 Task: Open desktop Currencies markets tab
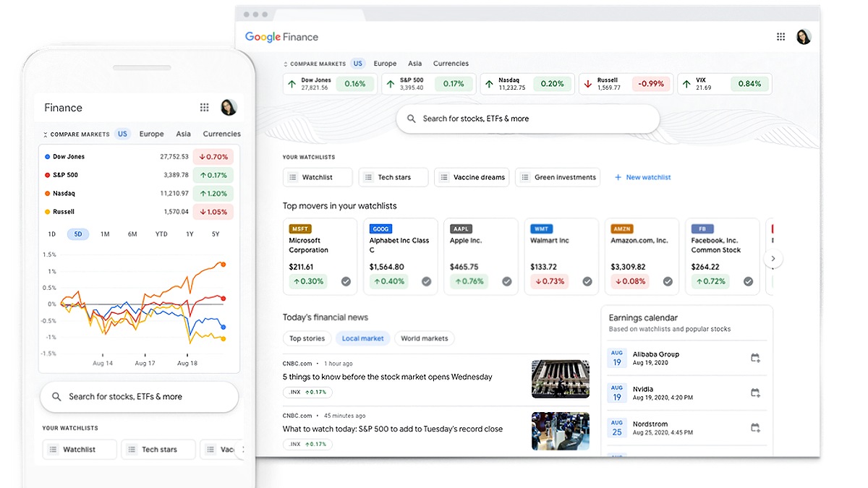click(x=451, y=64)
